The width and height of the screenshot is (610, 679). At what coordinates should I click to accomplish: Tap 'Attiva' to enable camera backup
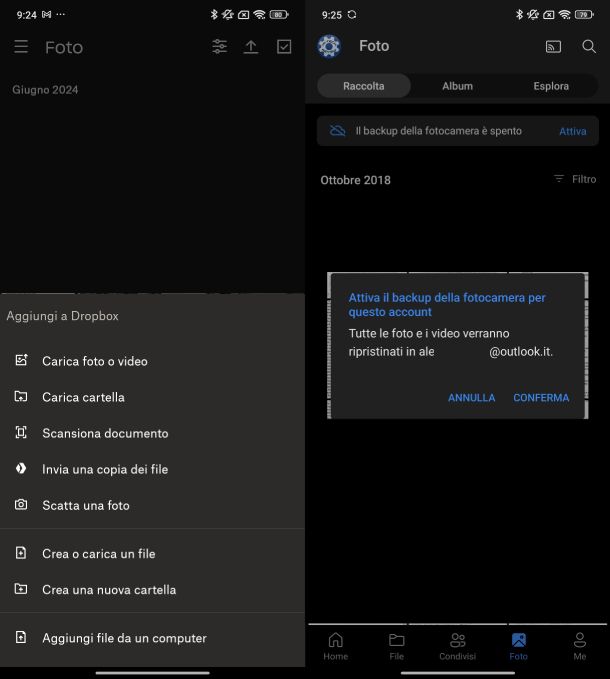(572, 131)
